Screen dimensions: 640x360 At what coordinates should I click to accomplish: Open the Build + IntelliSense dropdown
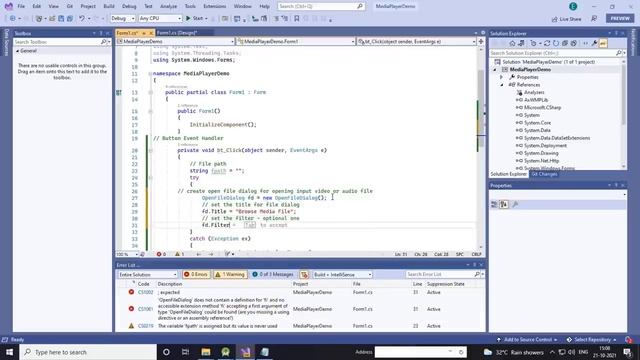(342, 275)
